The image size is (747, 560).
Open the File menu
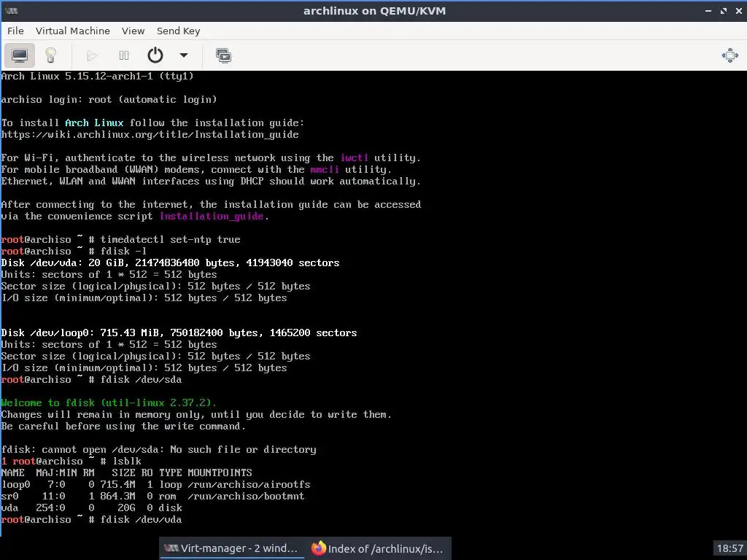click(x=15, y=31)
